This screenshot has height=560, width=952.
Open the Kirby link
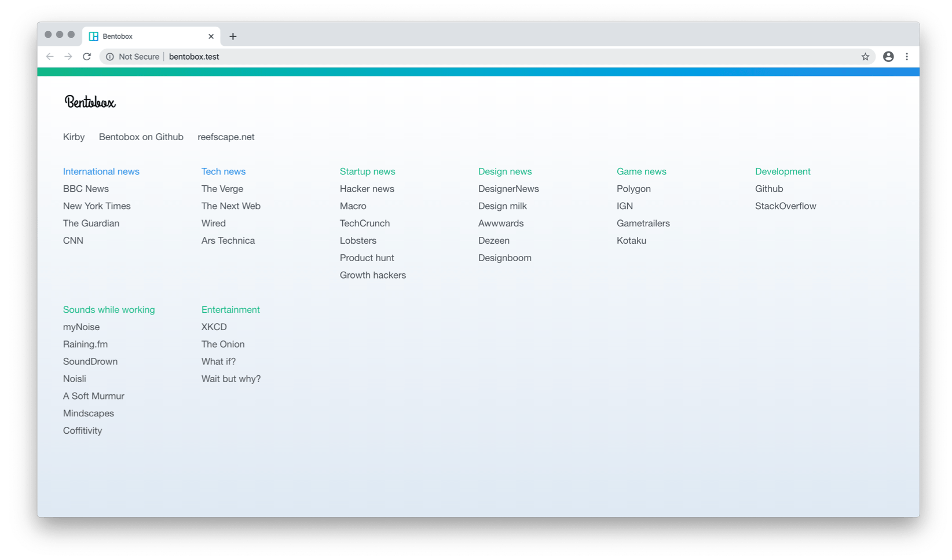point(74,137)
